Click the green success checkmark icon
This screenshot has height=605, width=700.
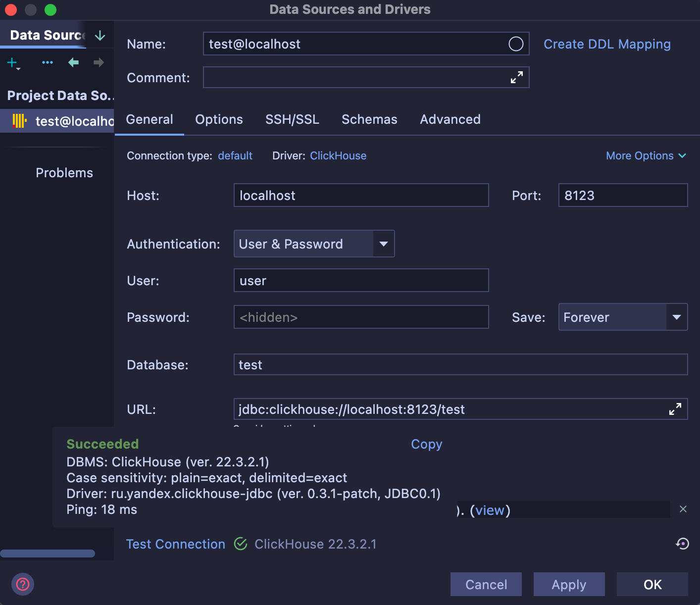point(241,544)
